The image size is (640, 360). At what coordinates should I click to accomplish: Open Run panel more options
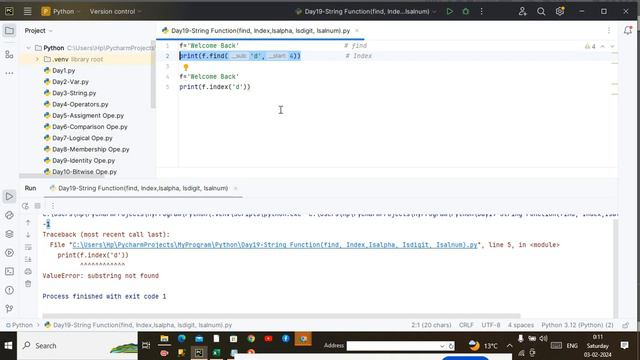[x=53, y=206]
